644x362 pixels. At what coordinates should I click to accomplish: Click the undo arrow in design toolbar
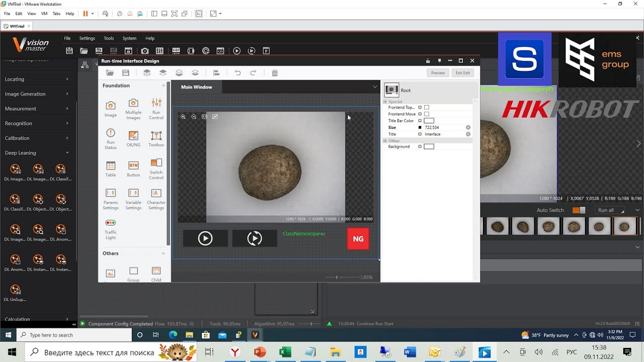(x=237, y=73)
